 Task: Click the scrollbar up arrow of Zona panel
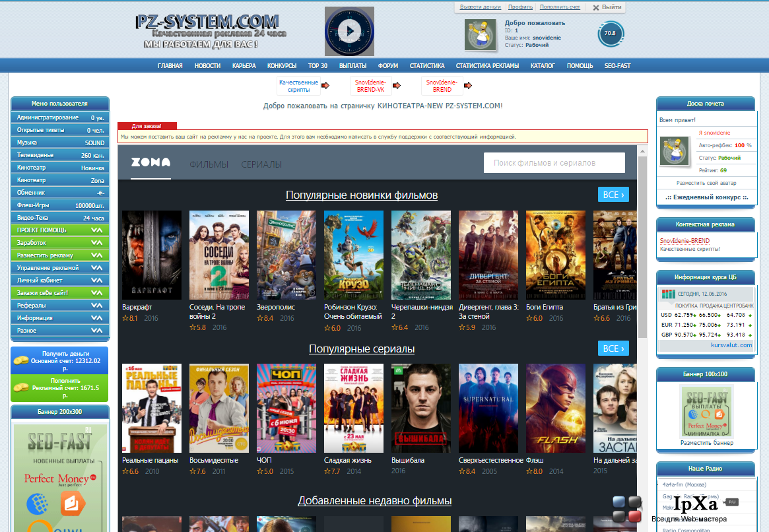[x=642, y=152]
